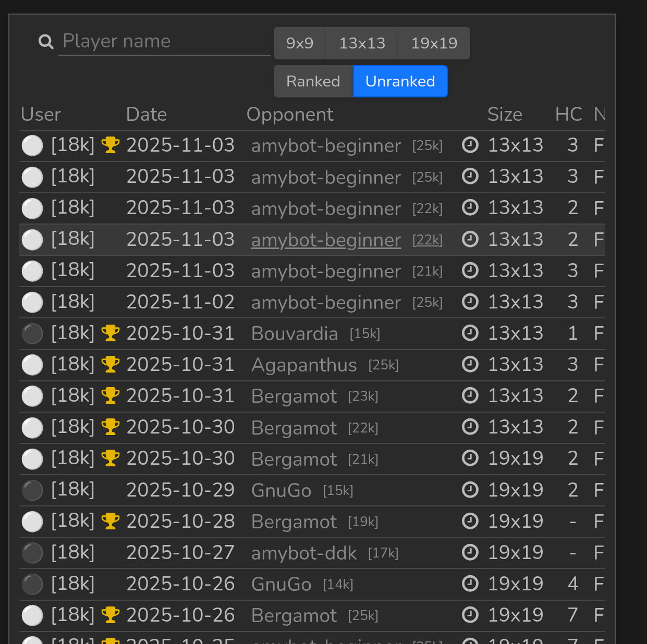Click the search magnifier icon
This screenshot has width=647, height=644.
click(x=46, y=42)
